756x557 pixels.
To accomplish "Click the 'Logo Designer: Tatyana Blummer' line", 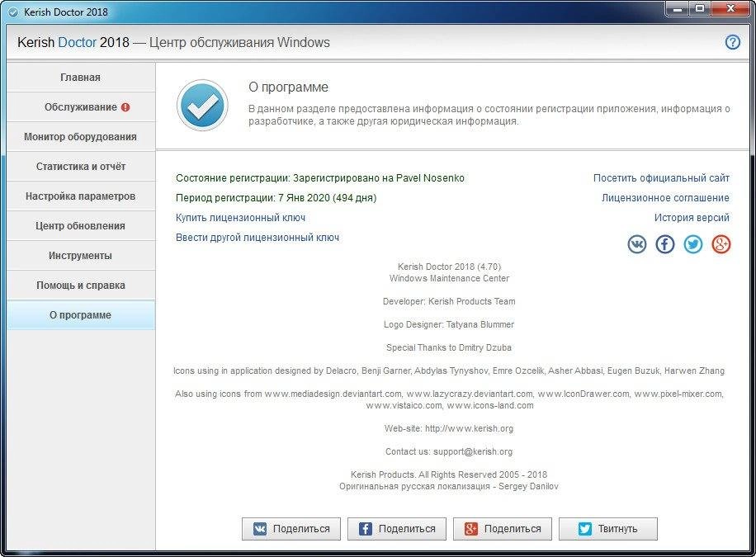I will click(449, 324).
